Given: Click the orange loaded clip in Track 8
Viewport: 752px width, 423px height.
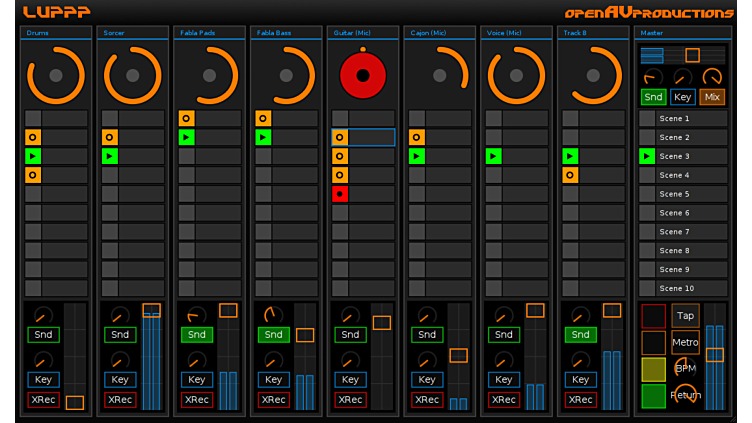Looking at the screenshot, I should 570,175.
